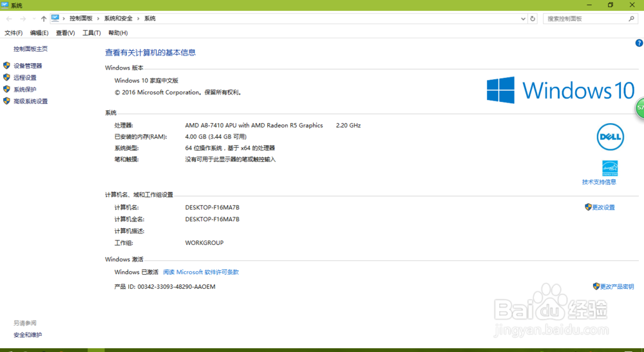Click the Dell logo
The height and width of the screenshot is (352, 644).
coord(610,137)
